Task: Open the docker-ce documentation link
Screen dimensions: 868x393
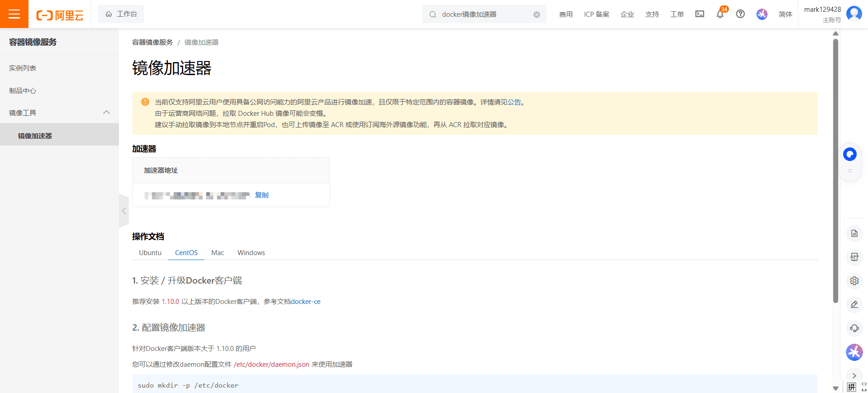Action: (306, 302)
